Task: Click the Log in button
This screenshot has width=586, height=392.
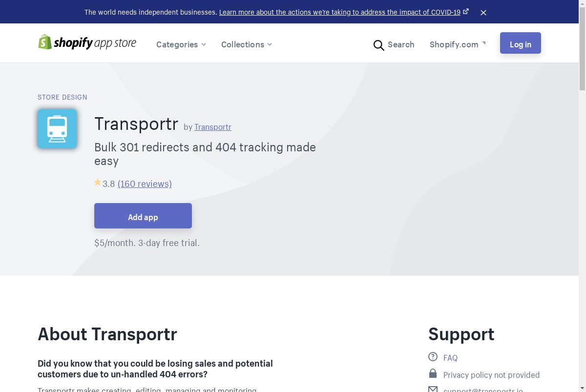Action: [x=521, y=43]
